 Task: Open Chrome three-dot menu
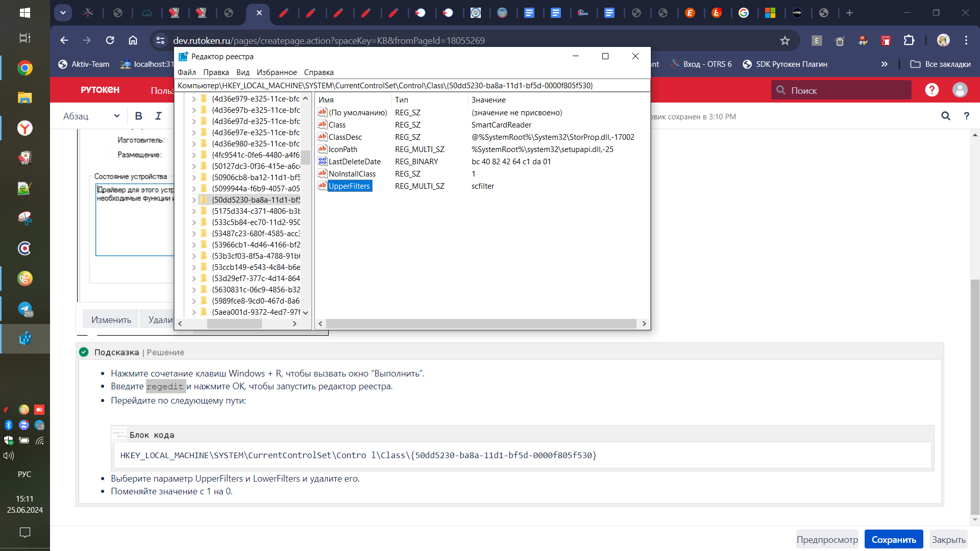pyautogui.click(x=966, y=40)
